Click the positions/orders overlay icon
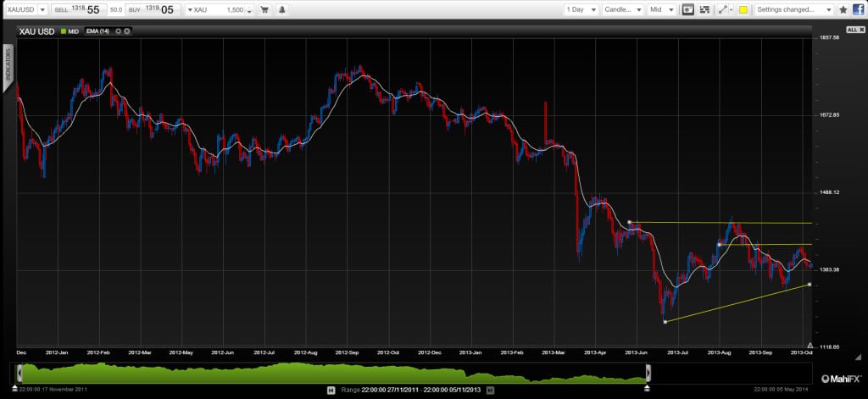Screen dimensions: 868x399 point(704,9)
